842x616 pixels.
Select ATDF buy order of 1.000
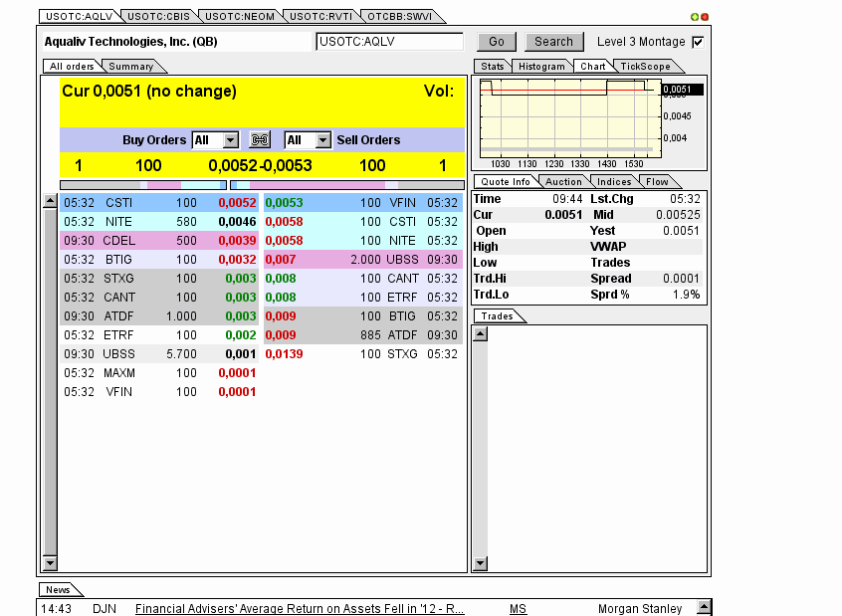coord(159,316)
